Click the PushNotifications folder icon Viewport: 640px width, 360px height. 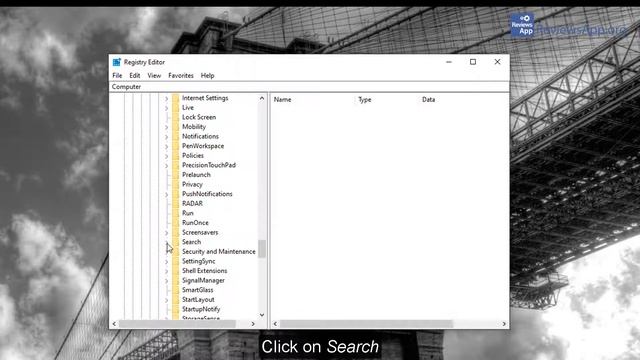176,194
